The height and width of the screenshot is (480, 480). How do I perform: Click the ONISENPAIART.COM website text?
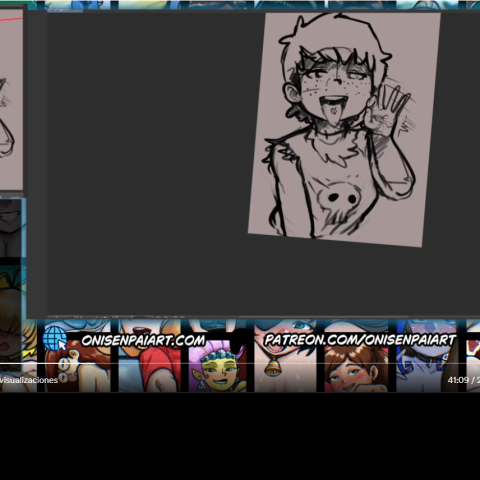click(143, 340)
